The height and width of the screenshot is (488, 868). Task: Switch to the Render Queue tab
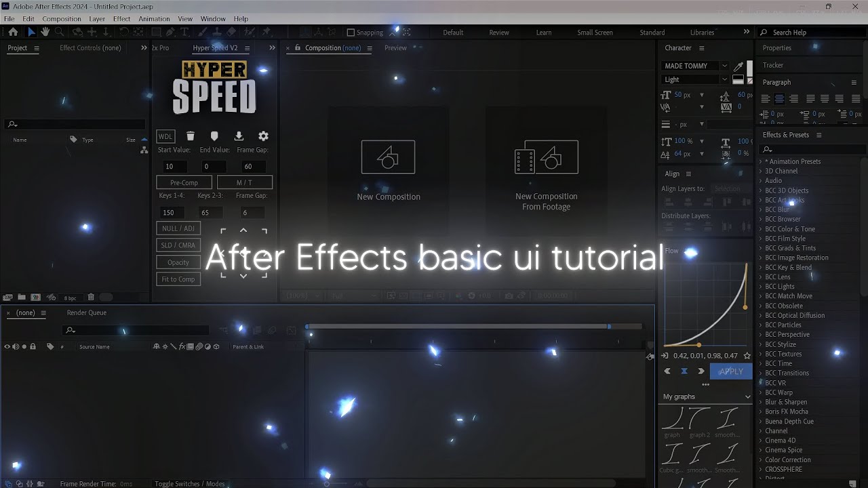pyautogui.click(x=87, y=313)
